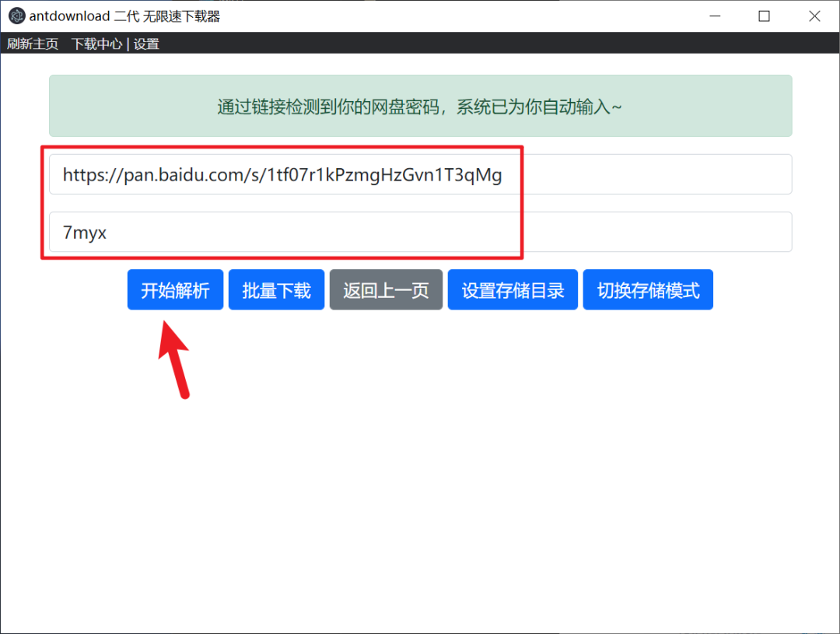Minimize the antdownload window
This screenshot has width=840, height=634.
click(x=714, y=16)
